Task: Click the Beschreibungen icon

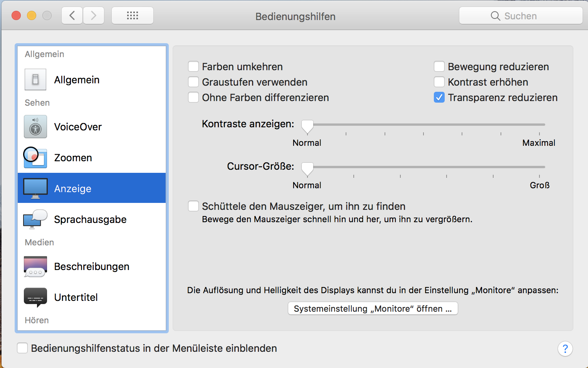Action: click(35, 266)
